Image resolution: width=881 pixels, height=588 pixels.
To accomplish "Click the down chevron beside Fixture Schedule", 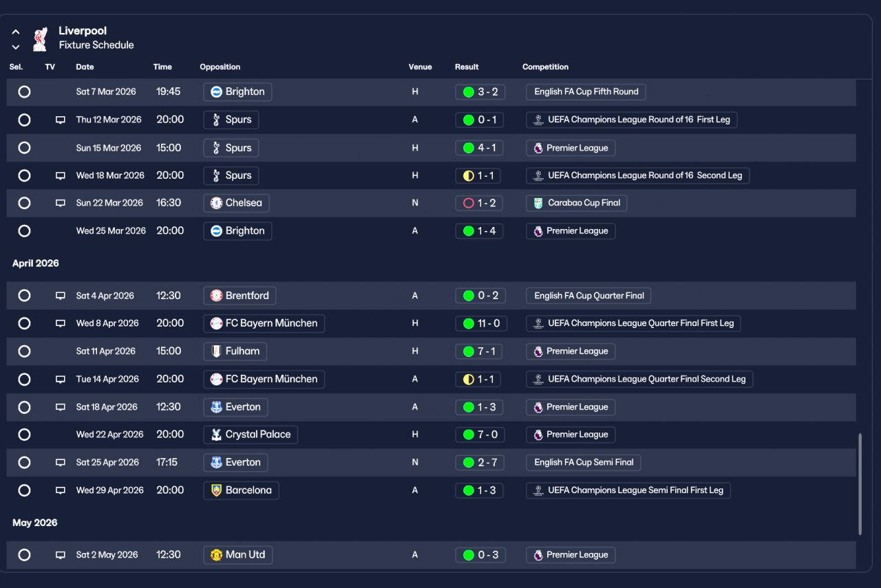I will pyautogui.click(x=16, y=47).
